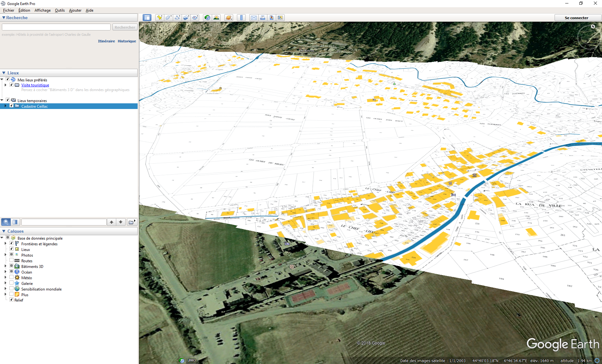The width and height of the screenshot is (602, 364).
Task: Open the Ajouter menu
Action: pos(75,10)
